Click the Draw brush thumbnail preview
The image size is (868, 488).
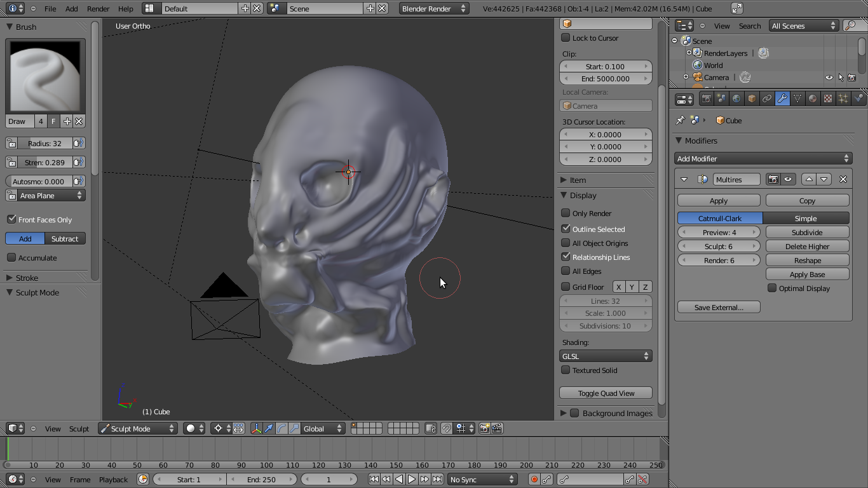pos(44,74)
